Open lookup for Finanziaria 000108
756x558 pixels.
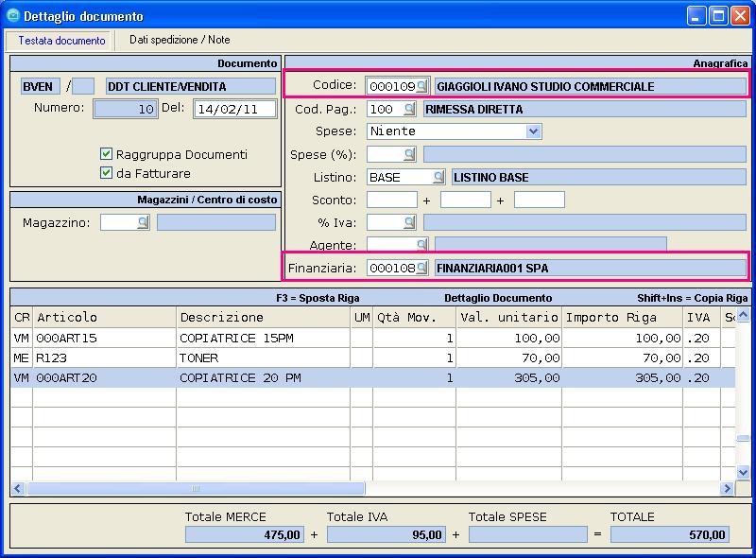click(x=421, y=268)
